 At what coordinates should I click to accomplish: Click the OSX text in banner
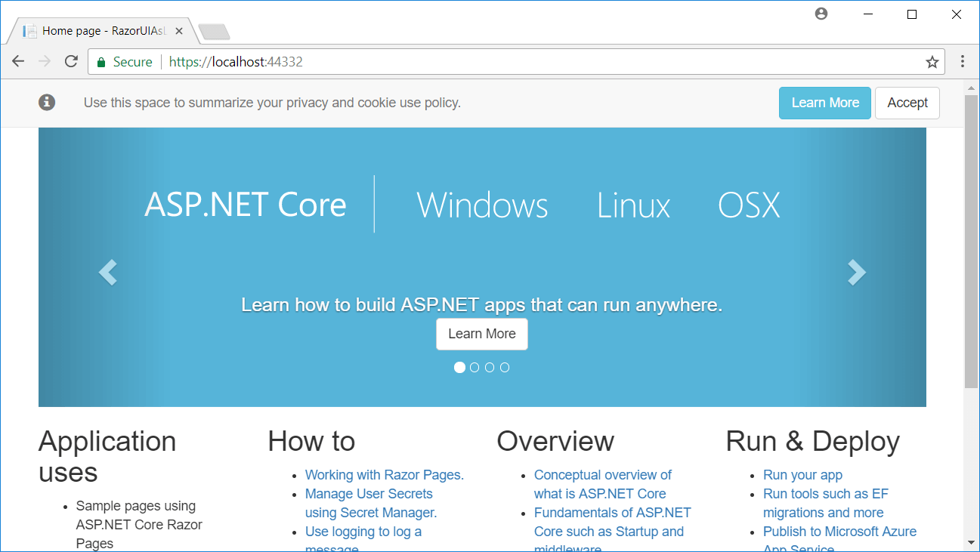tap(749, 205)
